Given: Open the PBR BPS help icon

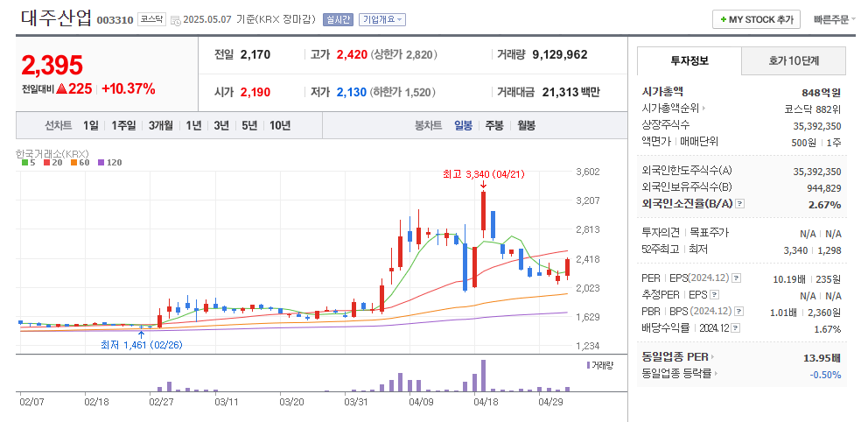Looking at the screenshot, I should (739, 312).
